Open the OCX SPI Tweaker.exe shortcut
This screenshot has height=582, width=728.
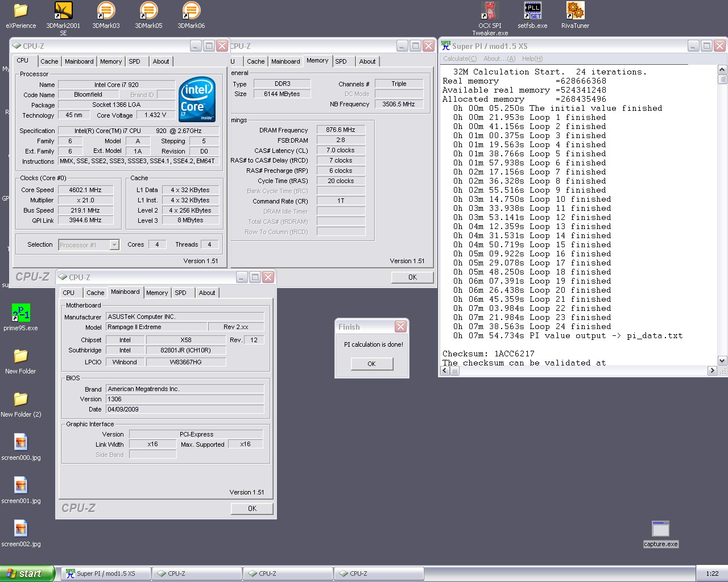click(490, 18)
